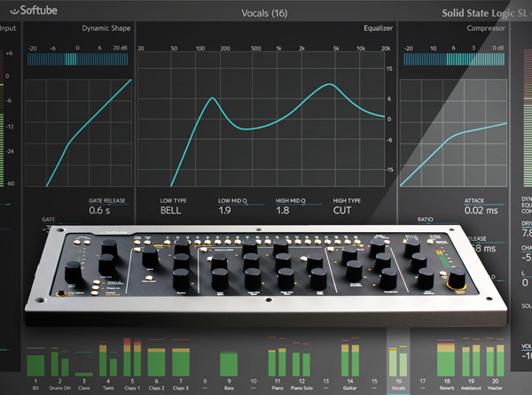Select empty channel 13
The height and width of the screenshot is (395, 532).
pyautogui.click(x=326, y=384)
